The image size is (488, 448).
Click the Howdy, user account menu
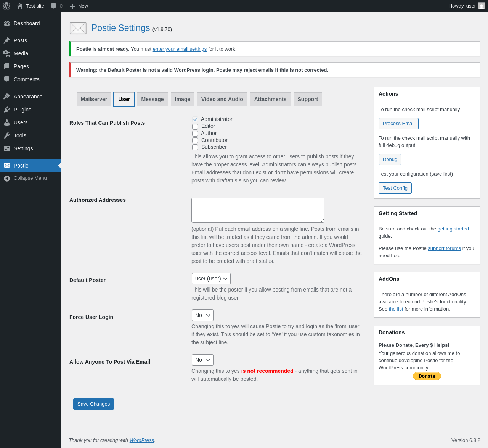tap(466, 6)
